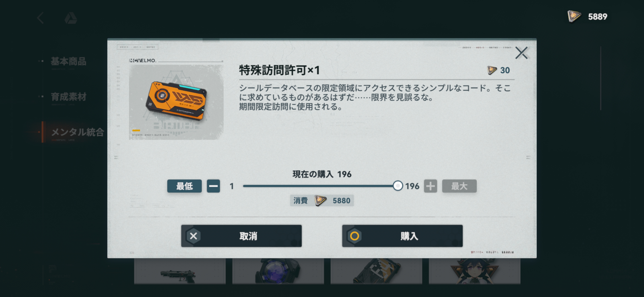Click the minus quantity button
Image resolution: width=644 pixels, height=297 pixels.
[213, 186]
